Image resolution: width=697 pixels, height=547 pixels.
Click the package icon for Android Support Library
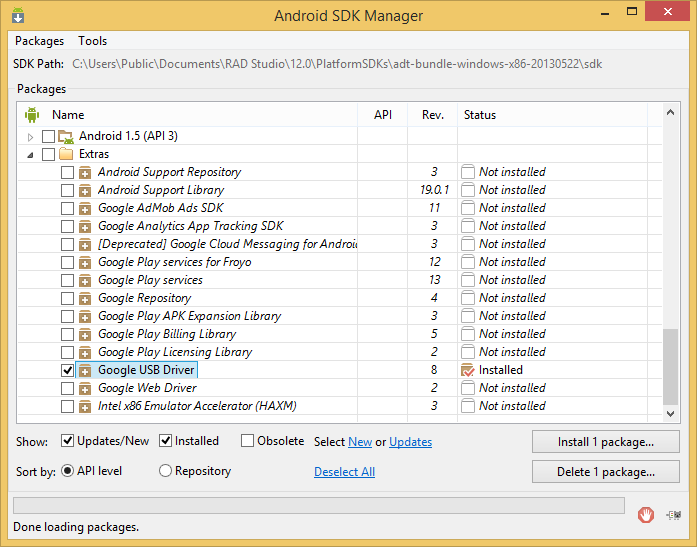(85, 190)
